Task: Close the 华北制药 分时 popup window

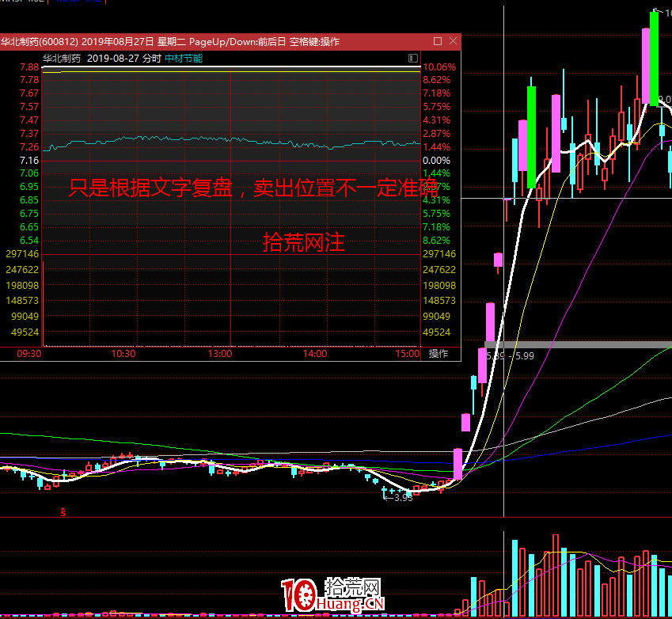Action: (453, 41)
